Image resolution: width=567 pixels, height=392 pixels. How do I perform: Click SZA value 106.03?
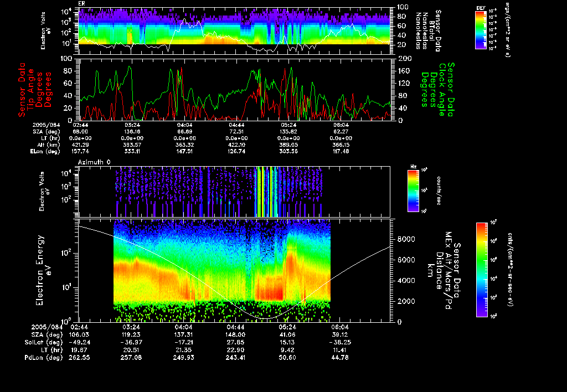[79, 335]
